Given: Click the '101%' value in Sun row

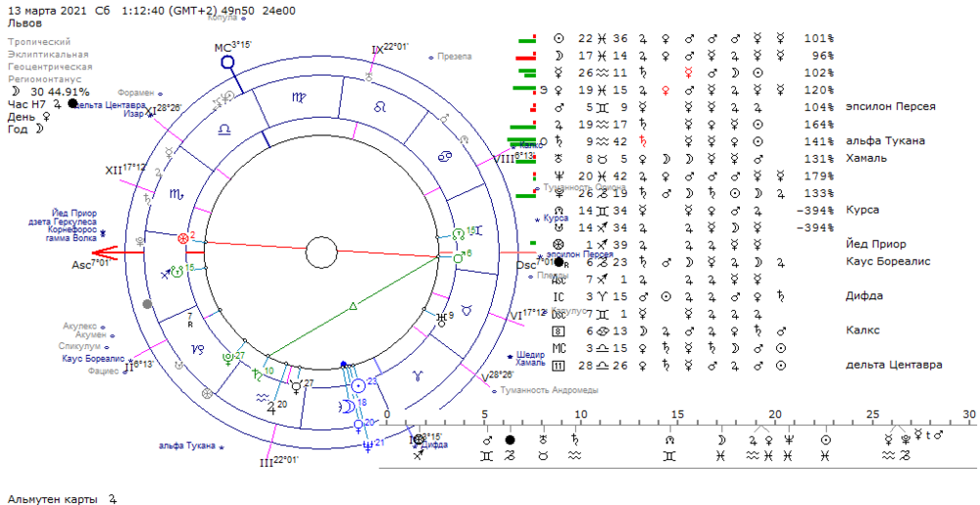Looking at the screenshot, I should 818,38.
